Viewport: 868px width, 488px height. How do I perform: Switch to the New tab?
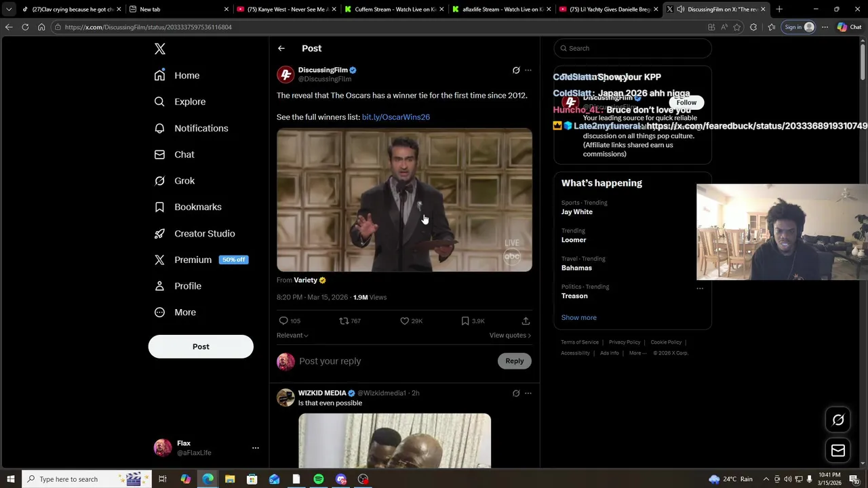179,9
